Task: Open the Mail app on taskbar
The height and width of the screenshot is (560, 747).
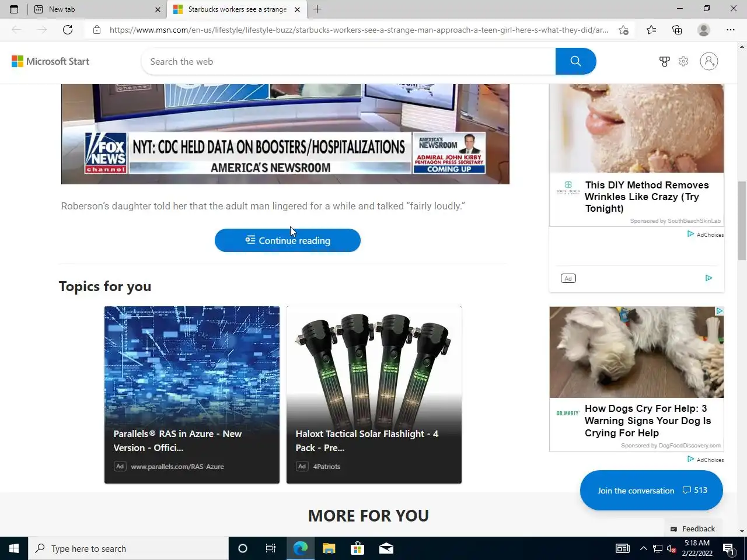Action: pyautogui.click(x=386, y=548)
